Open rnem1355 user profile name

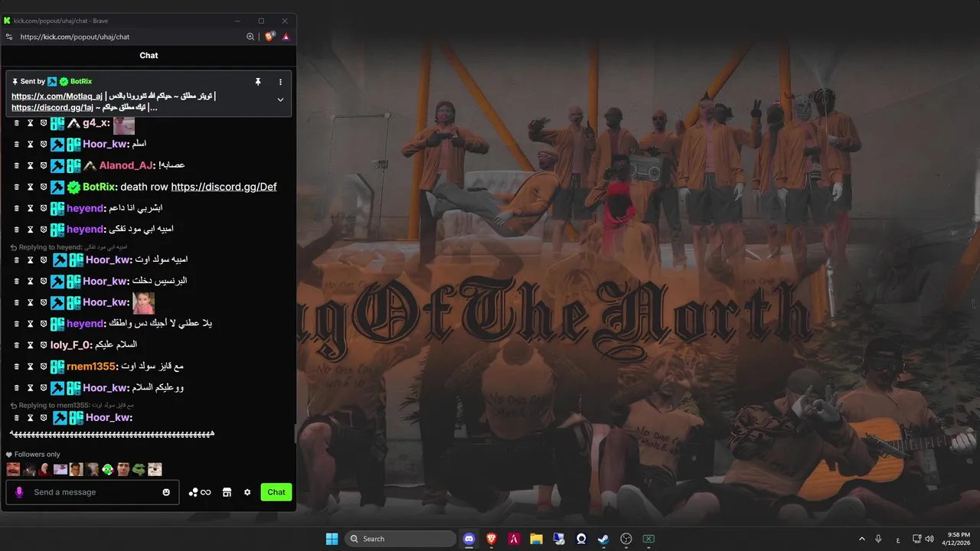click(90, 367)
